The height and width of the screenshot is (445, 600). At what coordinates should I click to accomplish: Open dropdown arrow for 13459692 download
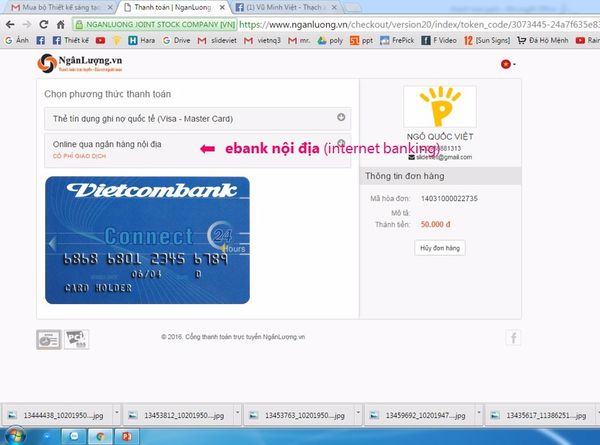[x=479, y=414]
